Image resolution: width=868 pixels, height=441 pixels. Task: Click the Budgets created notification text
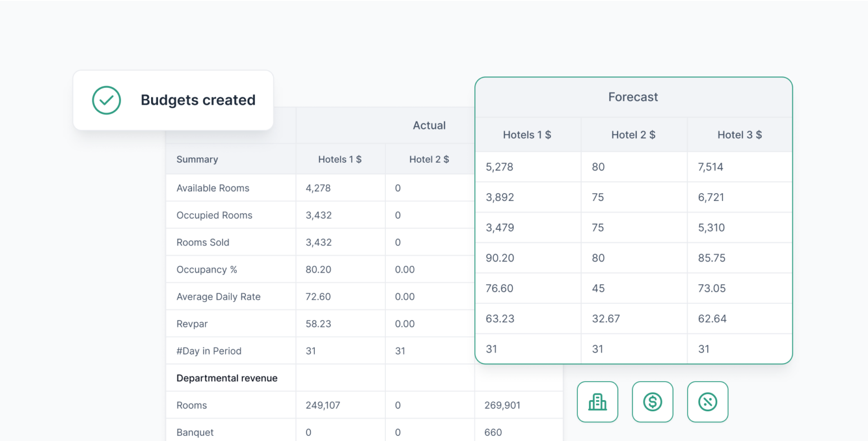pos(198,100)
